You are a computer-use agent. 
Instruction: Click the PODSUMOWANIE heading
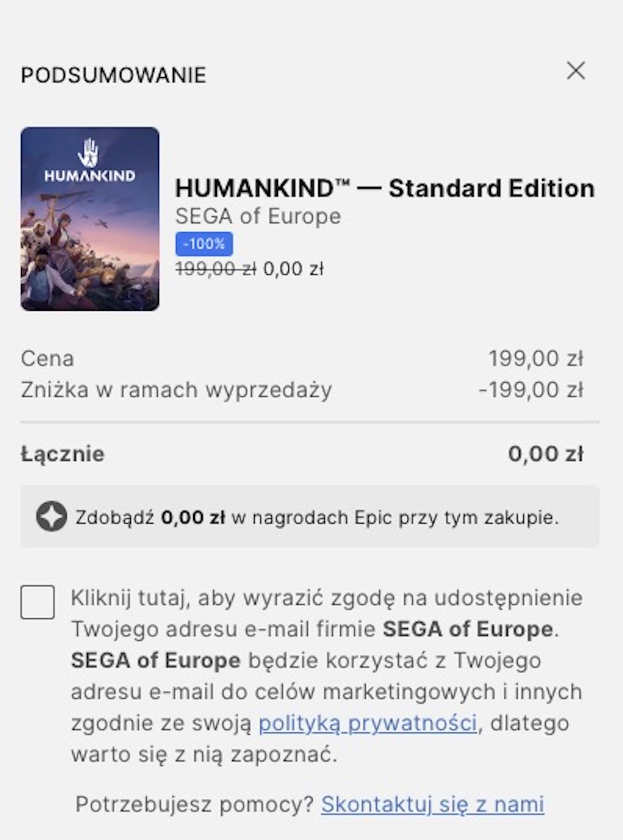tap(113, 75)
